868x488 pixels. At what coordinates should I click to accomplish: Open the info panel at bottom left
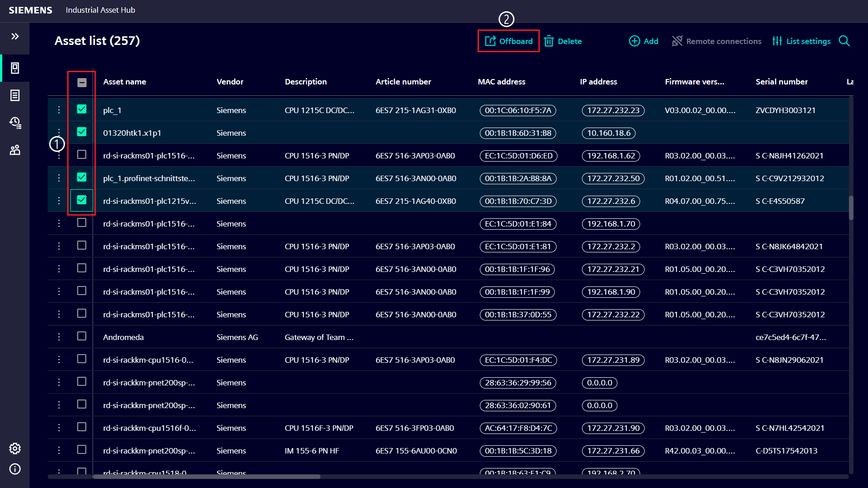[15, 469]
